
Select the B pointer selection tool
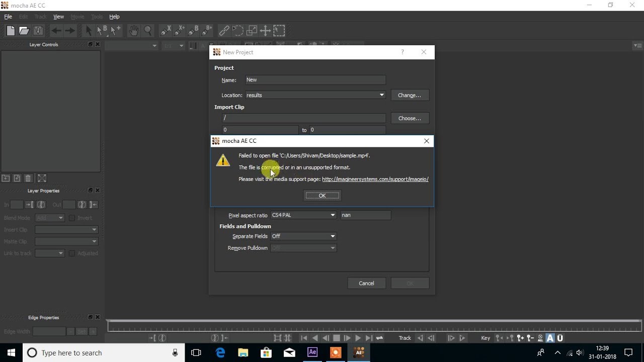click(102, 31)
